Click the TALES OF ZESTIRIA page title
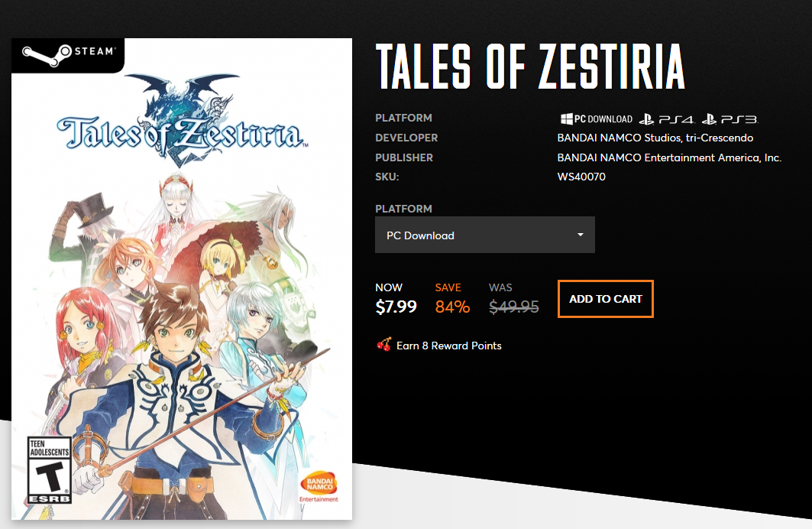Screen dimensions: 812x529 [x=530, y=67]
